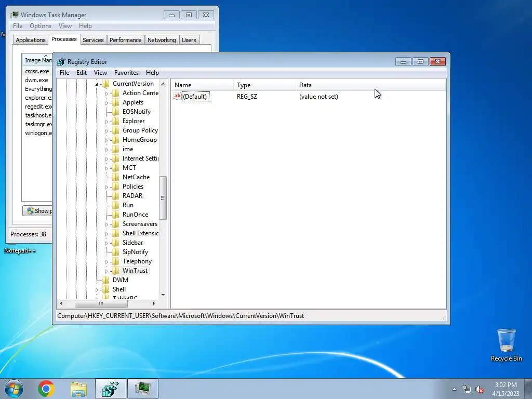532x399 pixels.
Task: Click the Applets folder icon
Action: (x=116, y=102)
